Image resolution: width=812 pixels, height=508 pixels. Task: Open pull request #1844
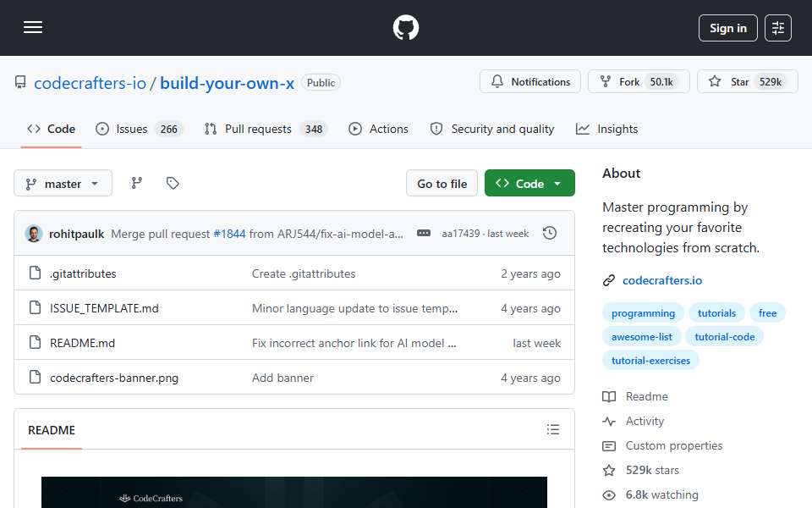(229, 235)
